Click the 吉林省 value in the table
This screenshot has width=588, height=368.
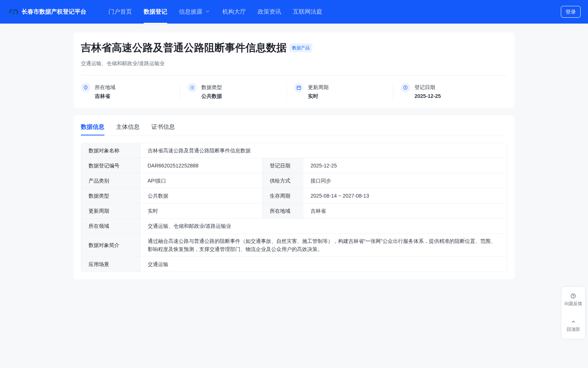click(318, 211)
